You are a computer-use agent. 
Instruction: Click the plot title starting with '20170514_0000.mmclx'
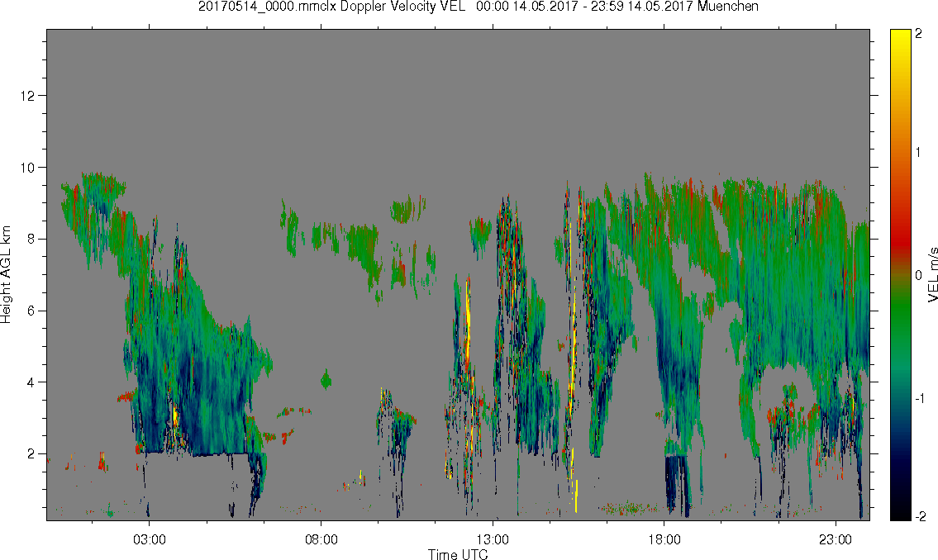point(479,7)
